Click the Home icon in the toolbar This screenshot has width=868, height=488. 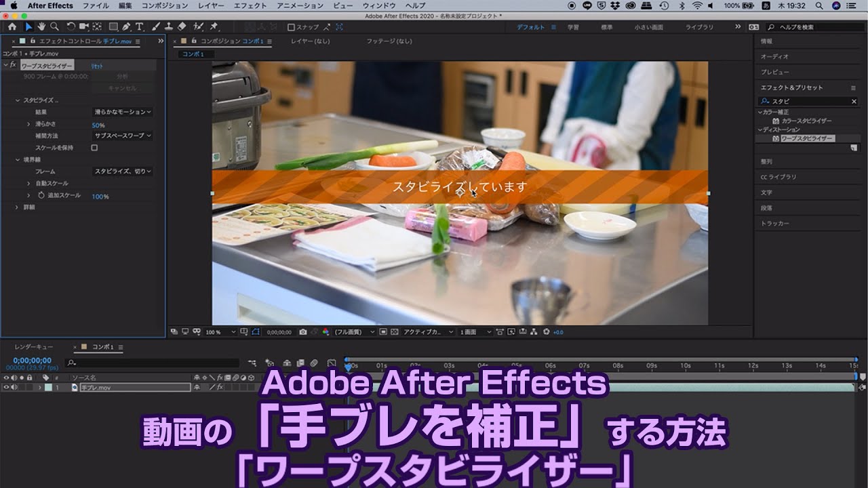[12, 27]
